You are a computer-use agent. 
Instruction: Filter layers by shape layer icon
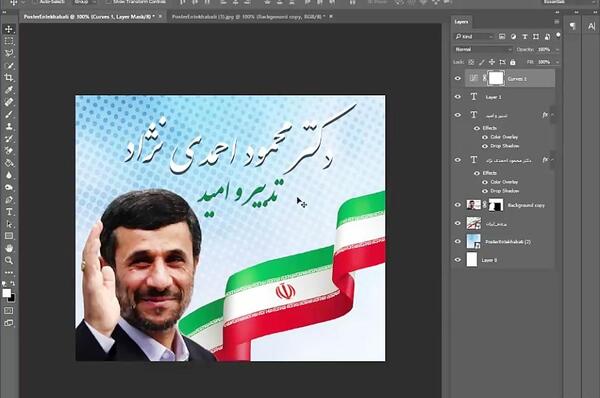tap(536, 37)
